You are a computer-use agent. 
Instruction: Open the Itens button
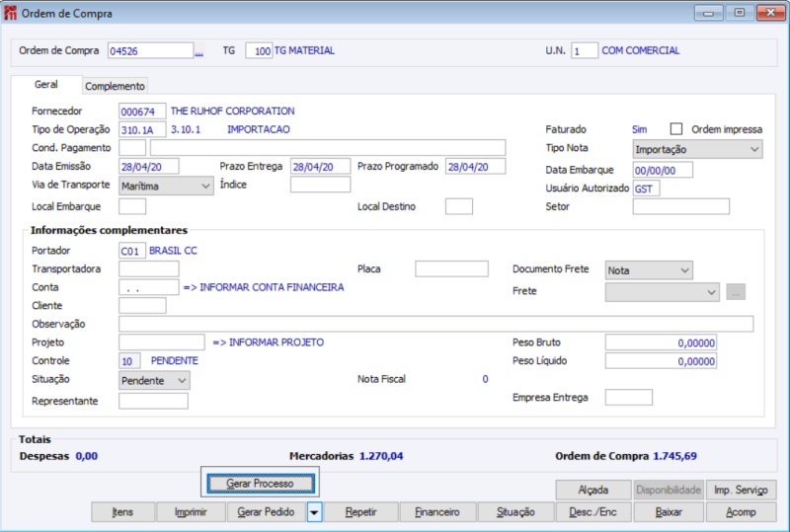pyautogui.click(x=122, y=512)
